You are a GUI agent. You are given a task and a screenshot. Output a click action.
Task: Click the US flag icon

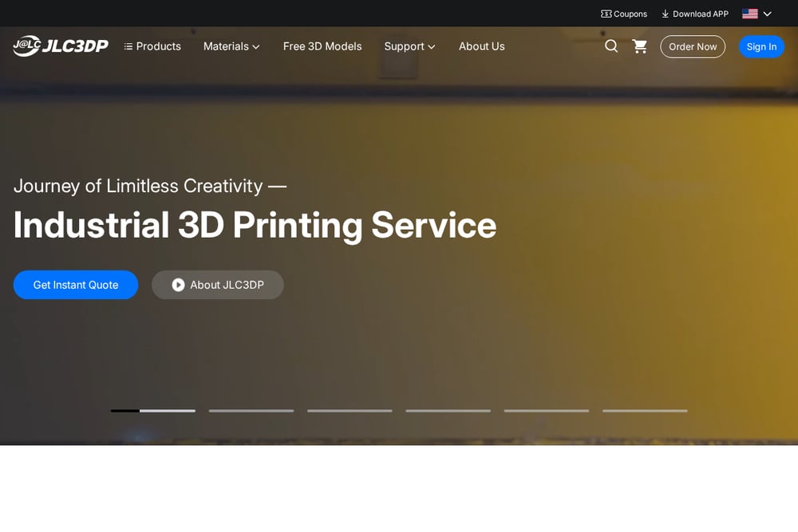[x=749, y=14]
